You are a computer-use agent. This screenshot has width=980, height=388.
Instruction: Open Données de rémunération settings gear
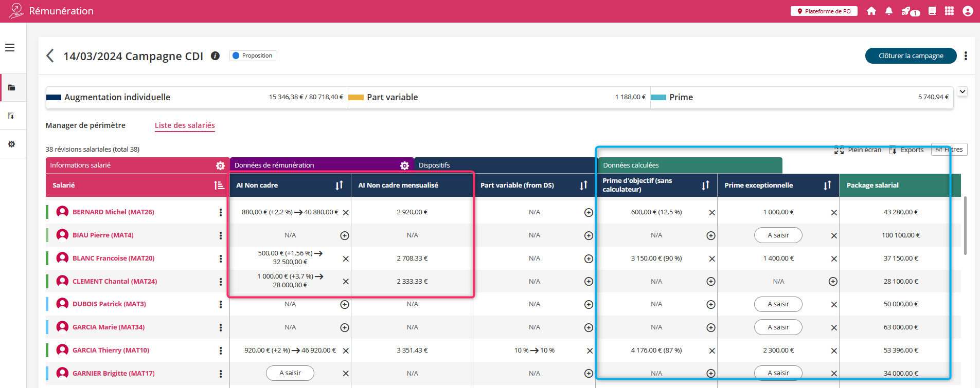coord(404,165)
